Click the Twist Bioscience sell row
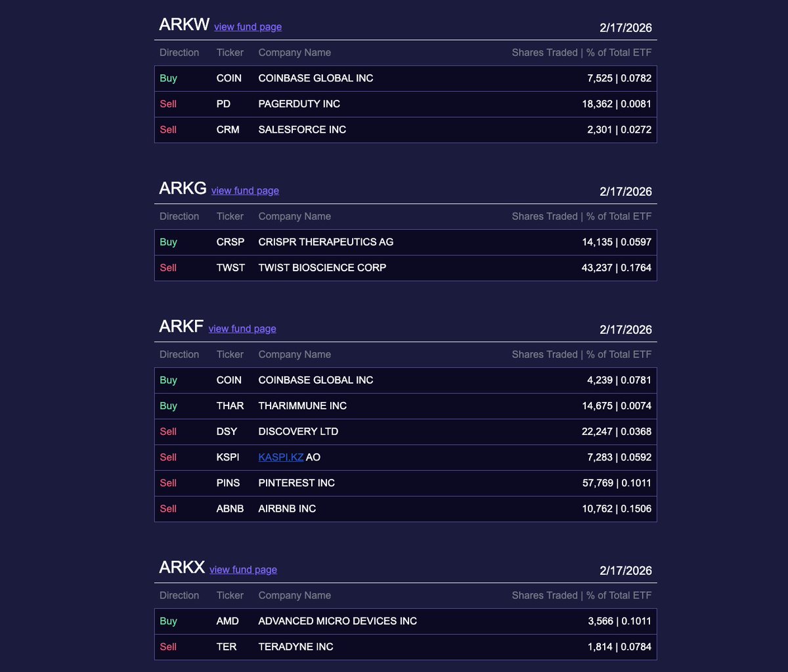788x672 pixels. (405, 267)
